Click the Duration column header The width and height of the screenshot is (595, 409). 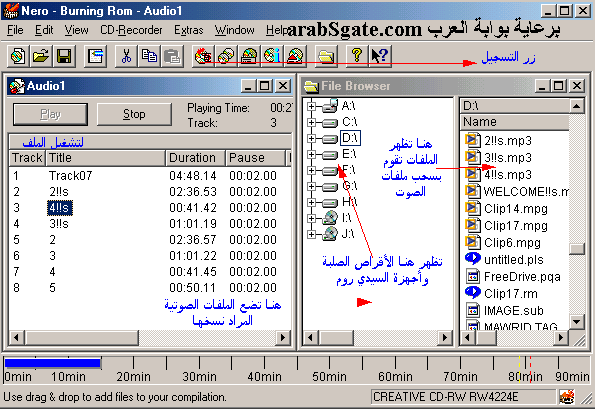(x=195, y=158)
